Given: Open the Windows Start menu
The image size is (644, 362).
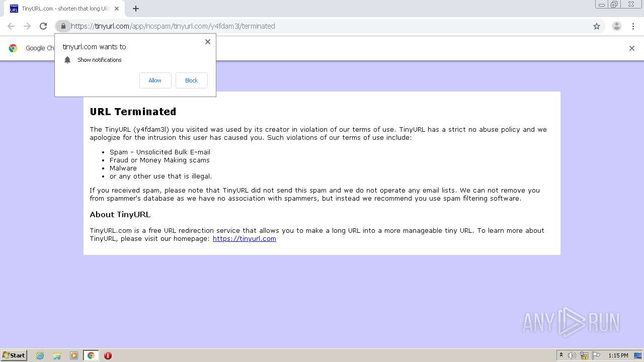Looking at the screenshot, I should coord(14,355).
